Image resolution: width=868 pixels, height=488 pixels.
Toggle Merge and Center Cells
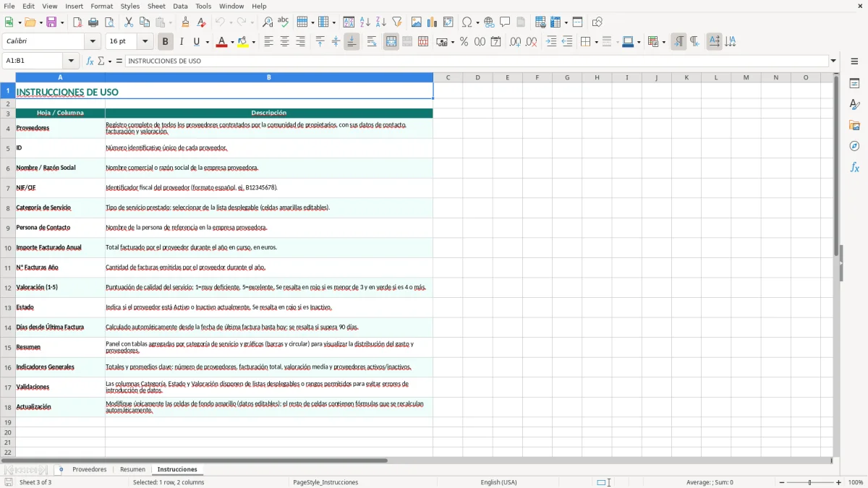pyautogui.click(x=391, y=42)
